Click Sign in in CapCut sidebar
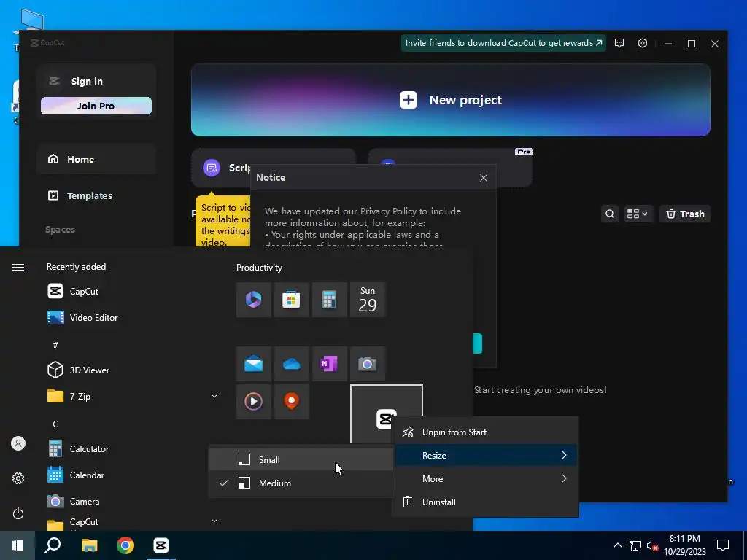 click(x=87, y=82)
